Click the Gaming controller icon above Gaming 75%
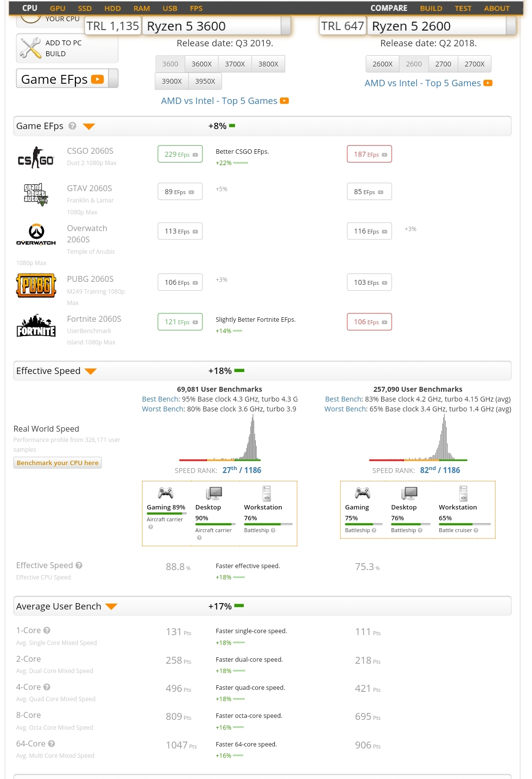Screen dimensions: 532x779 click(x=363, y=492)
